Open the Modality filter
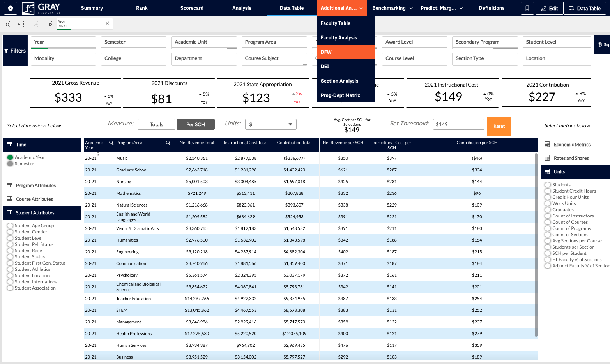Screen dimensions: 610x364 (x=64, y=58)
